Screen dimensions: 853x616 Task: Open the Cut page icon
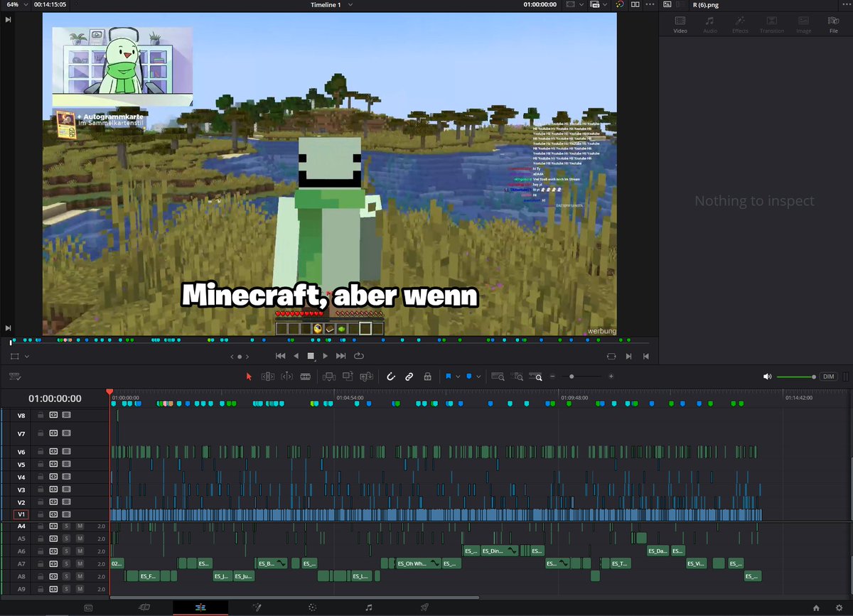click(x=144, y=607)
